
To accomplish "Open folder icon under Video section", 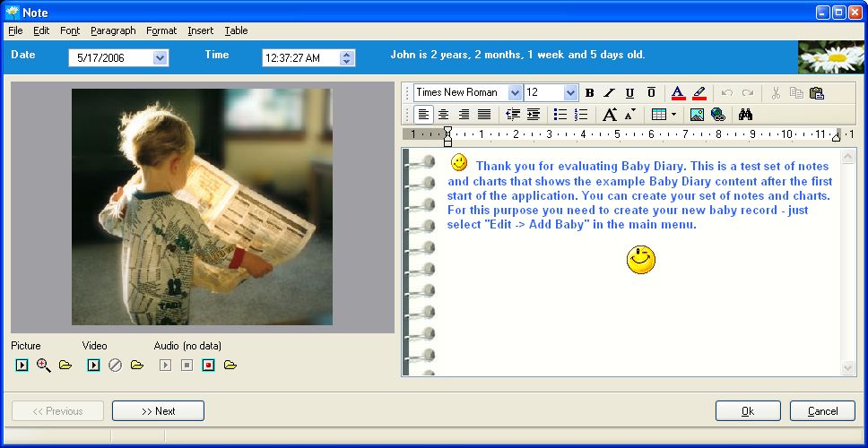I will coord(136,366).
